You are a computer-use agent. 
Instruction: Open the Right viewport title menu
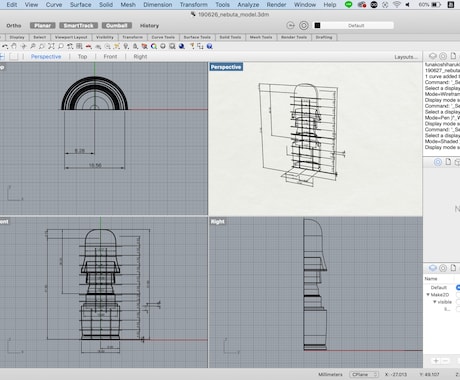click(217, 221)
